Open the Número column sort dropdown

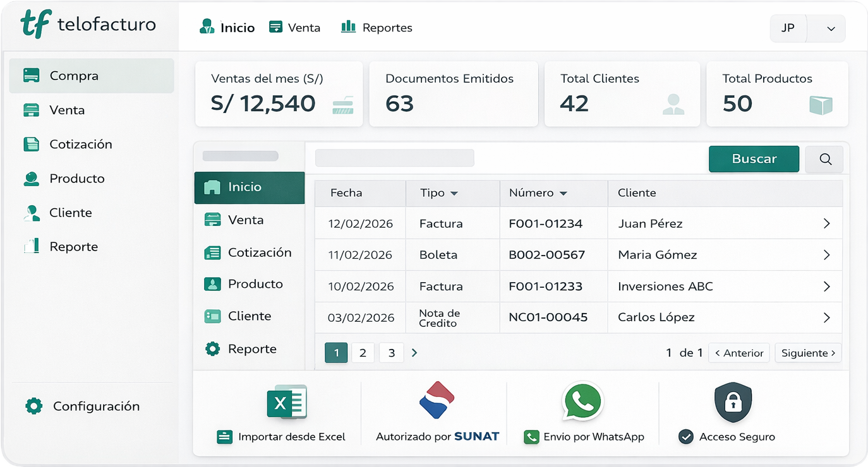(x=564, y=193)
